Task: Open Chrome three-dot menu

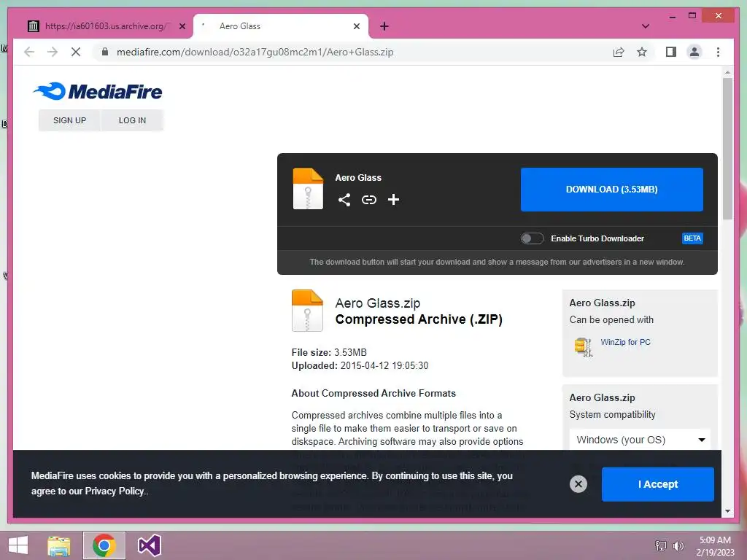Action: pos(718,52)
